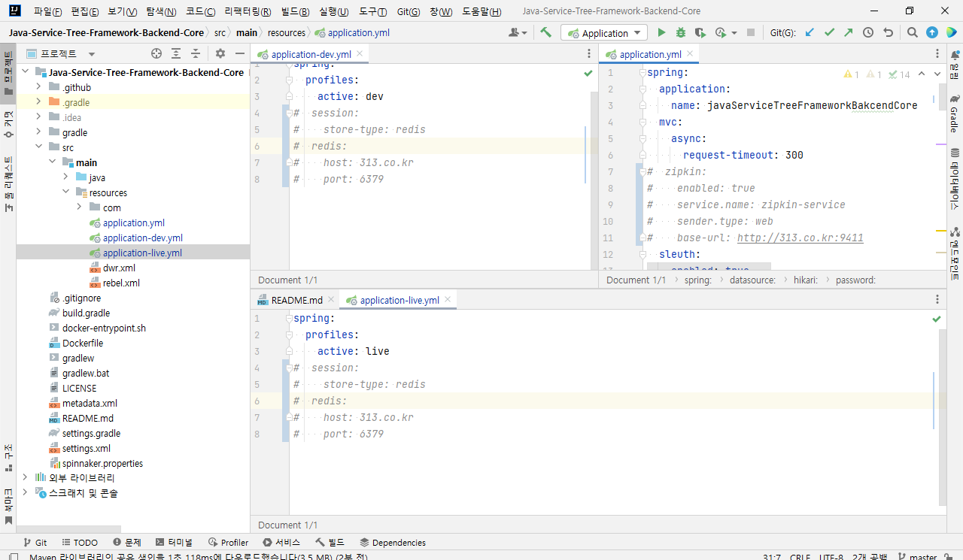963x560 pixels.
Task: Select opened file target icon in Project panel
Action: point(156,53)
